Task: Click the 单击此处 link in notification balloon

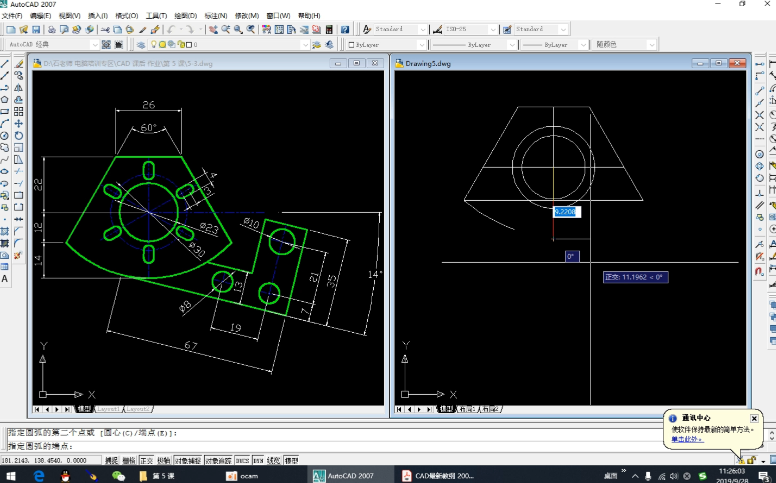Action: (x=687, y=439)
